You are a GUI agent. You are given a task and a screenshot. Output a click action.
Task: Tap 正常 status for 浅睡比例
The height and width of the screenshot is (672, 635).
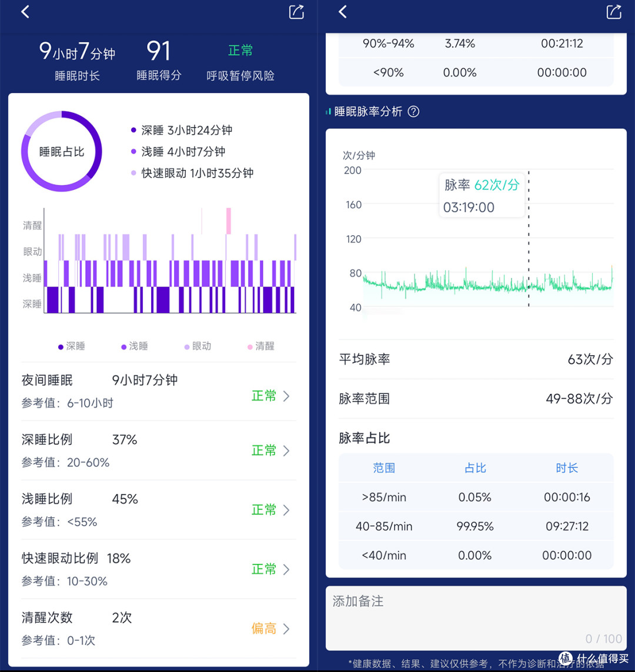pyautogui.click(x=263, y=510)
